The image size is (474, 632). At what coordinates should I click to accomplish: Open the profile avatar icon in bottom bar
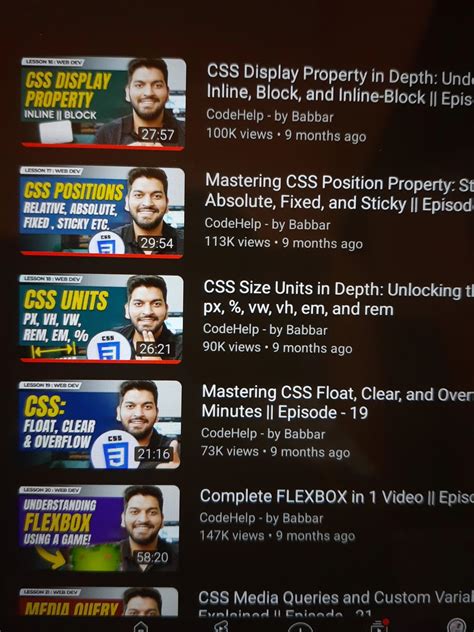(x=457, y=626)
